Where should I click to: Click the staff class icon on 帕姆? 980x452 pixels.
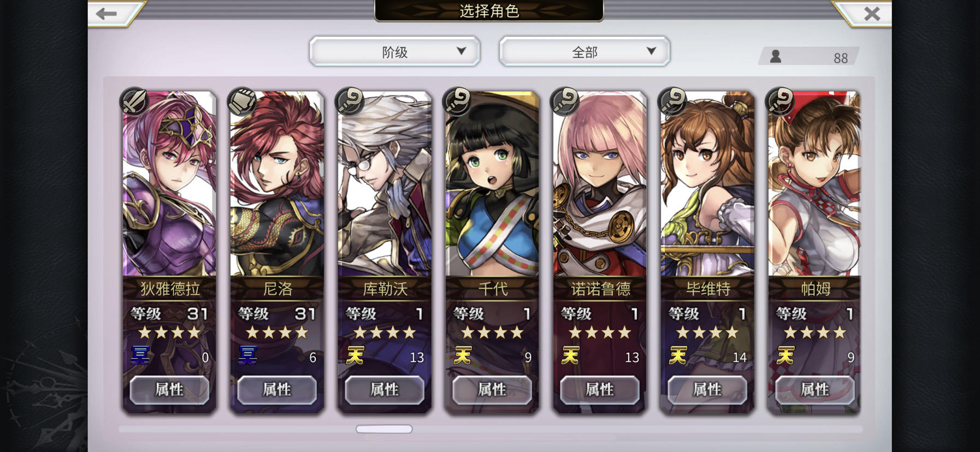[780, 101]
